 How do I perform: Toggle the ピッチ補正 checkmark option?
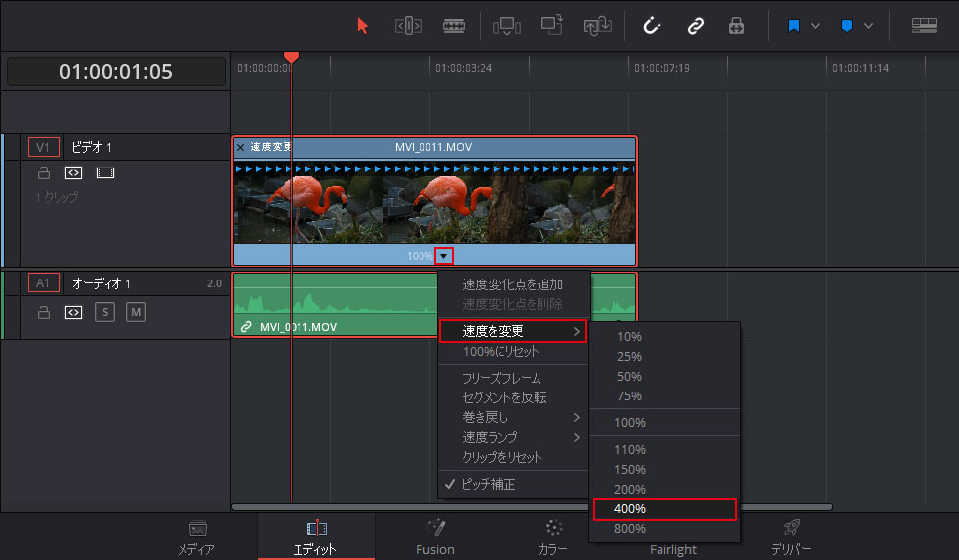pos(513,484)
